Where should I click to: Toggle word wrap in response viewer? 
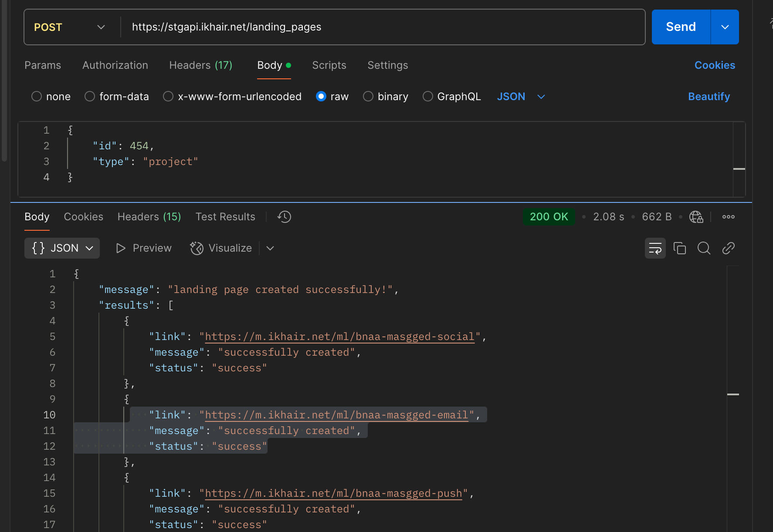[655, 248]
